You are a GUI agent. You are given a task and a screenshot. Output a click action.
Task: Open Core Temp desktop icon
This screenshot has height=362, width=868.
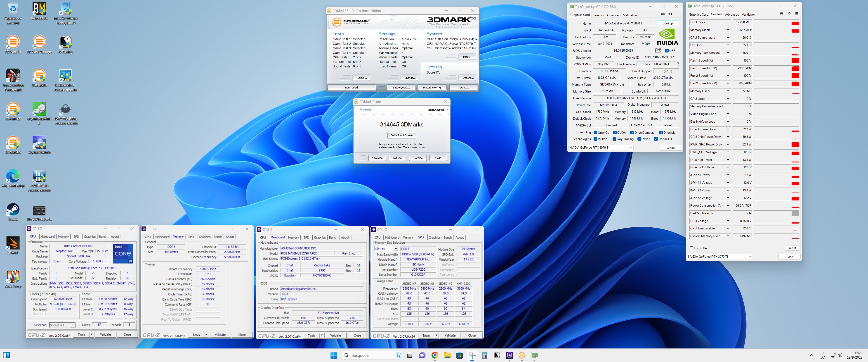[x=13, y=279]
